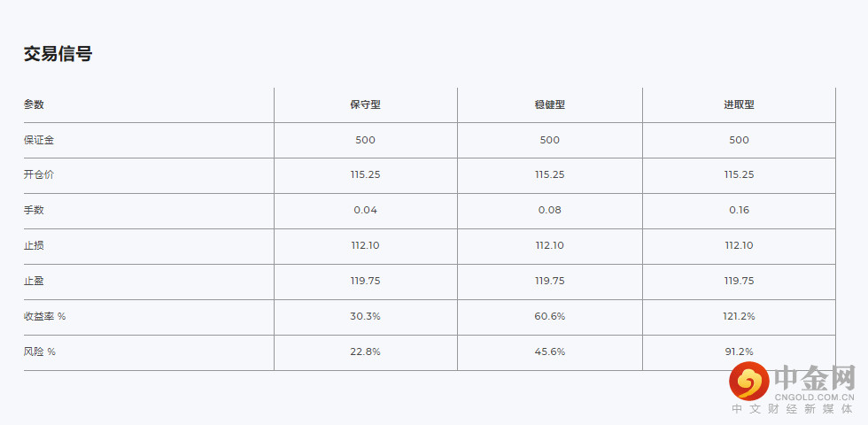Screen dimensions: 868x425
Task: Click the 参数 header cell
Action: [35, 104]
